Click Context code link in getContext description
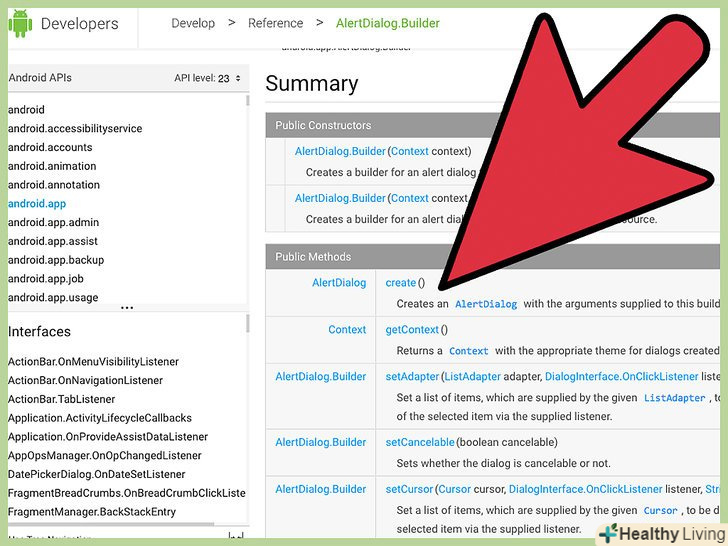The image size is (728, 546). pos(469,351)
